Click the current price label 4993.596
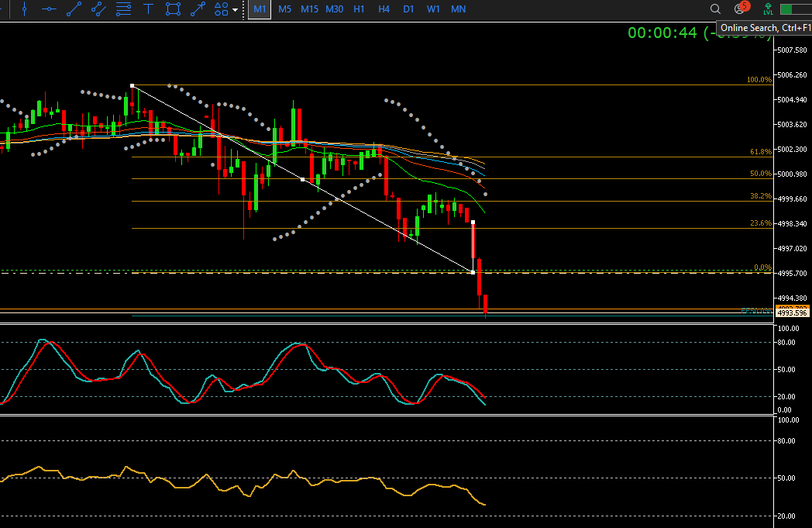Viewport: 812px width, 528px height. coord(792,313)
